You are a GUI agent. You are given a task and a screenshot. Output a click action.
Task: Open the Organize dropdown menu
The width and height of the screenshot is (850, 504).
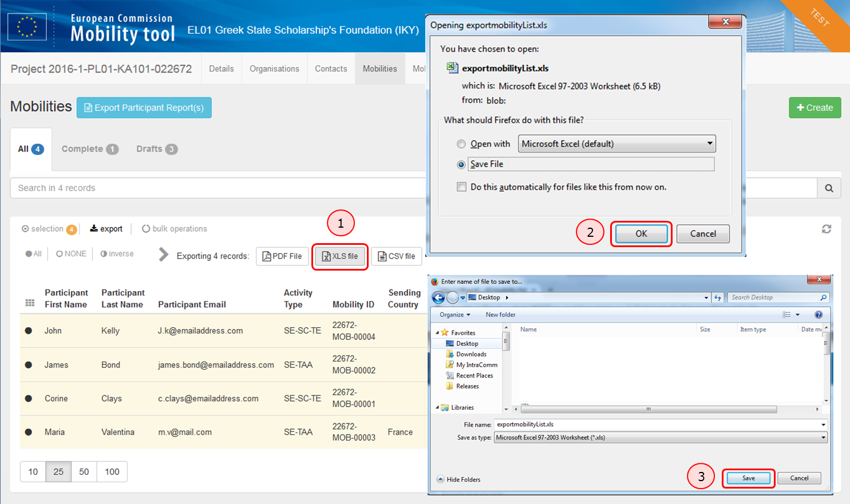coord(454,315)
